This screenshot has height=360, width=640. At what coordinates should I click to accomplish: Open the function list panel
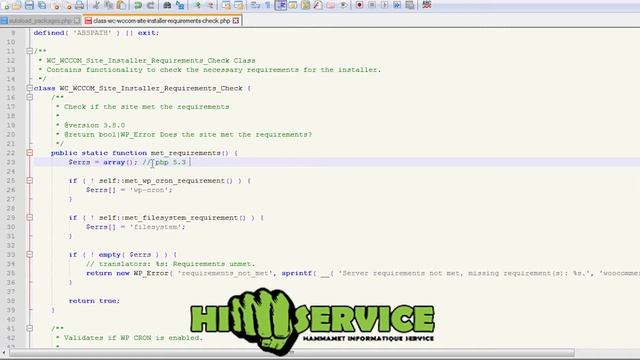(318, 5)
